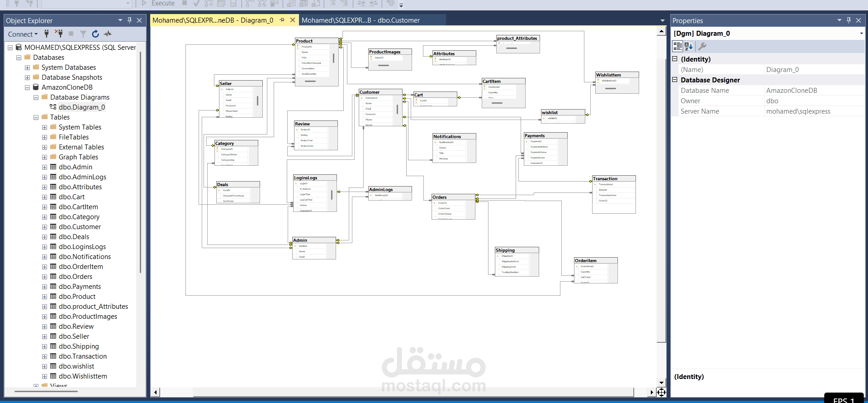Collapse the Database Designer property category

point(675,80)
